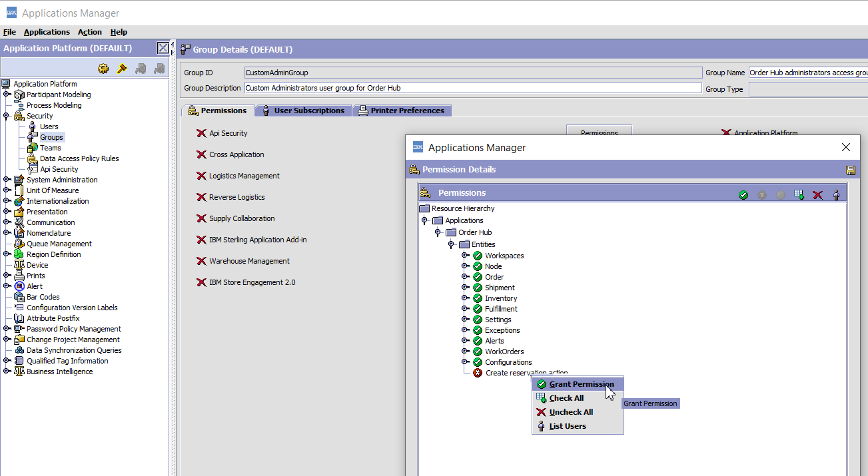
Task: Expand the Alerts permission node
Action: click(x=465, y=341)
